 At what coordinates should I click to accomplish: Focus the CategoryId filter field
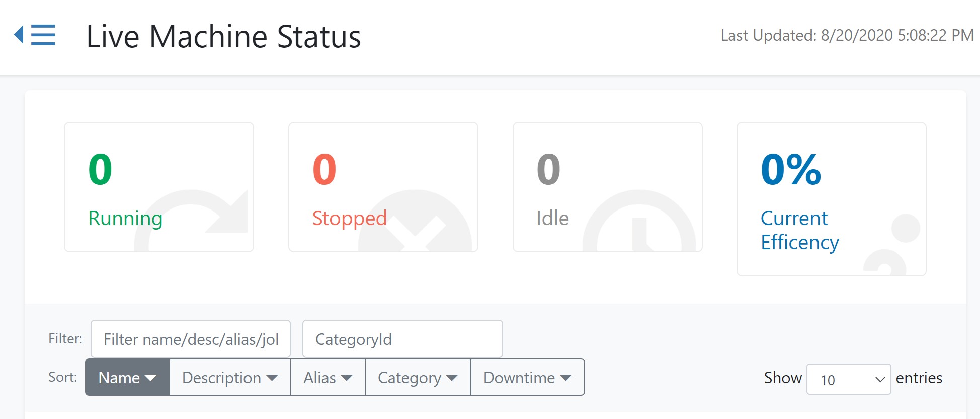tap(402, 339)
